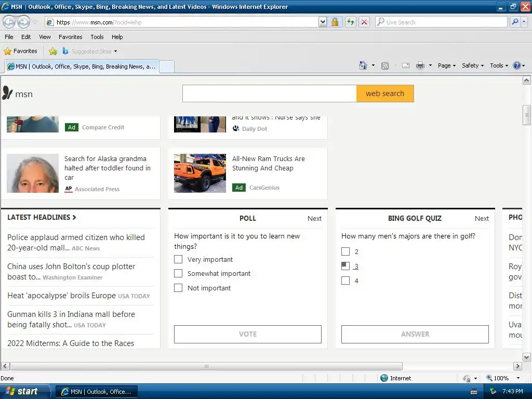The image size is (532, 399).
Task: Click Next in the Poll panel
Action: pyautogui.click(x=314, y=219)
